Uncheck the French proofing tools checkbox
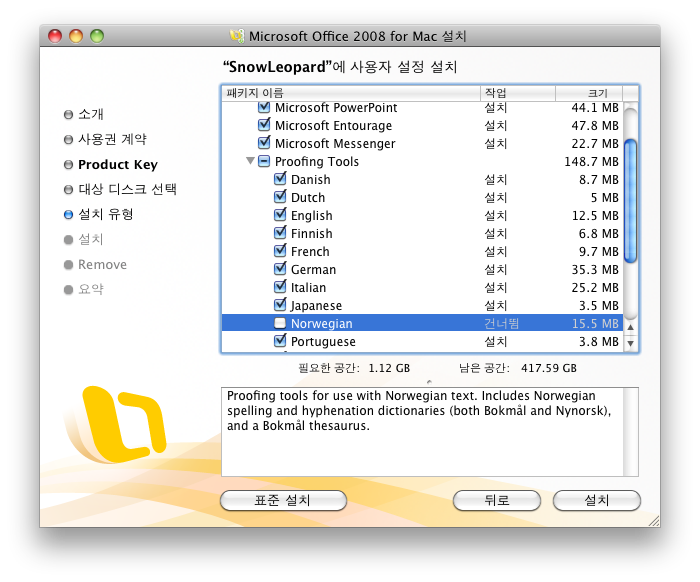This screenshot has width=700, height=582. click(280, 251)
